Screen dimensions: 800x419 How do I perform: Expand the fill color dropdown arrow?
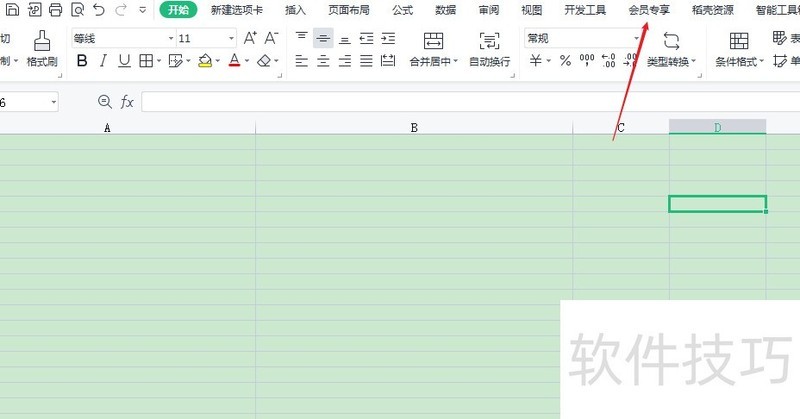click(x=218, y=61)
